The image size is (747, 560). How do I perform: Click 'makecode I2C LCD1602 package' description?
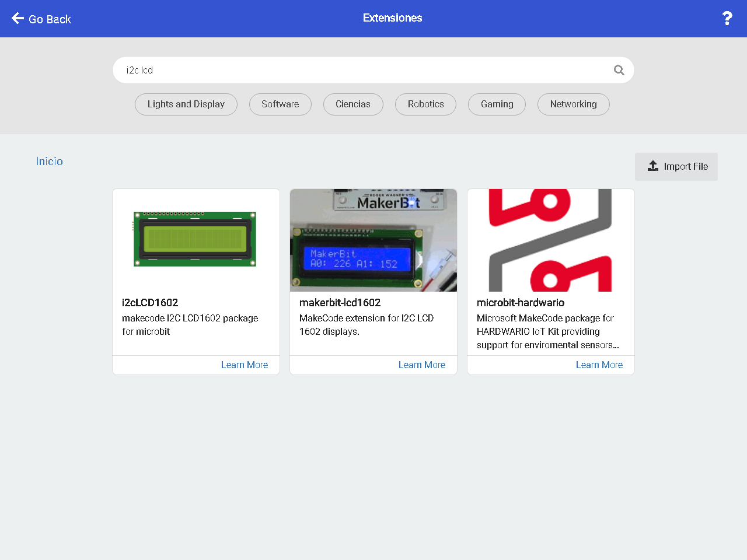click(190, 325)
